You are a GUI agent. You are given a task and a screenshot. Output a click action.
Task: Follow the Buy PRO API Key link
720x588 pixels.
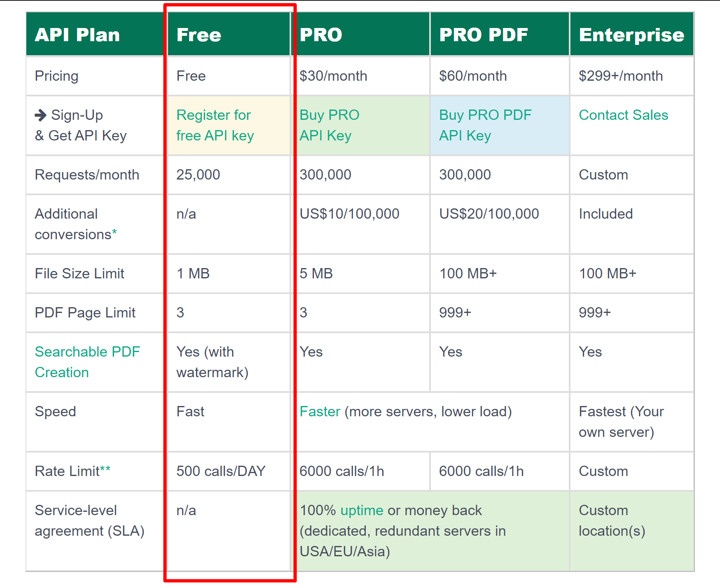click(329, 125)
